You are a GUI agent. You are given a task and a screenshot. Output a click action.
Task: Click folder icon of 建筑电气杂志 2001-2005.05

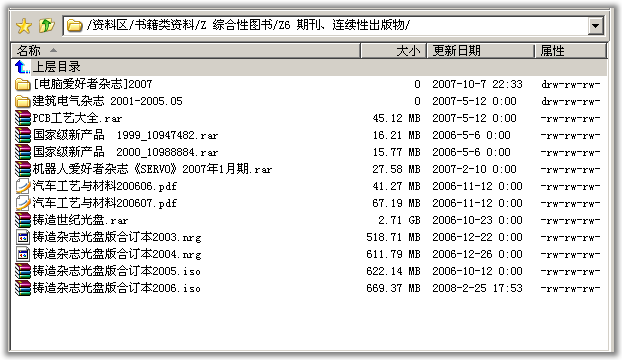coord(23,101)
